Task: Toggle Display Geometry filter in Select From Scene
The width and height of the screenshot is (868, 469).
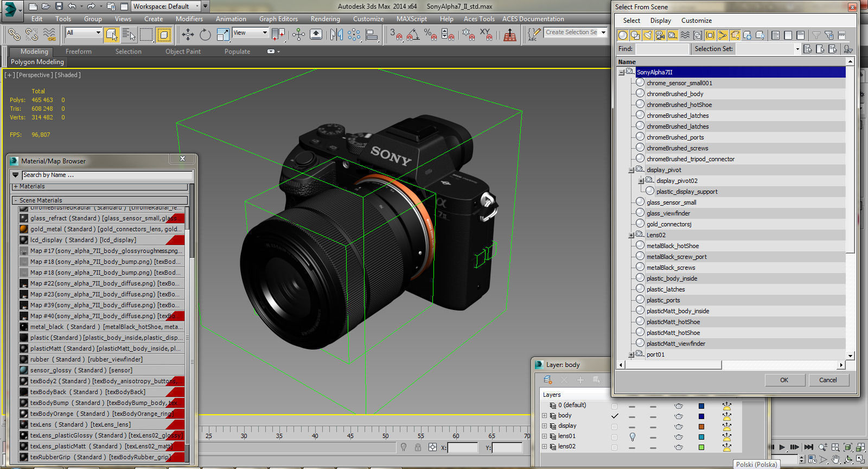Action: tap(623, 35)
